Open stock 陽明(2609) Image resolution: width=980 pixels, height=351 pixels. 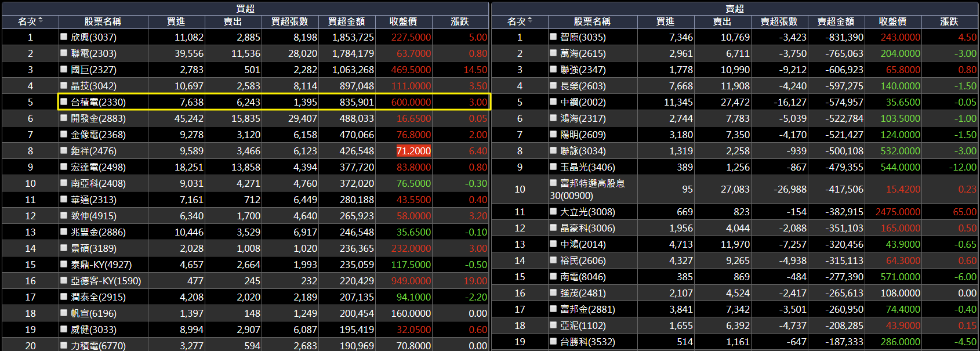point(583,135)
